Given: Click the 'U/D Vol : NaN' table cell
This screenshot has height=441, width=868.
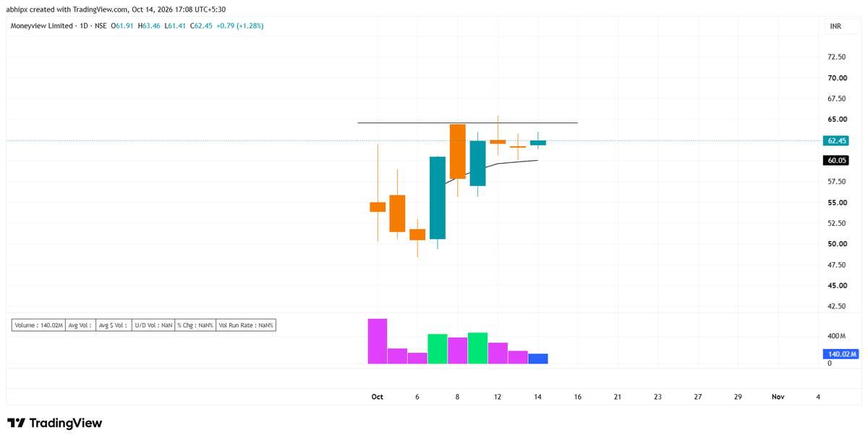Looking at the screenshot, I should [x=153, y=326].
